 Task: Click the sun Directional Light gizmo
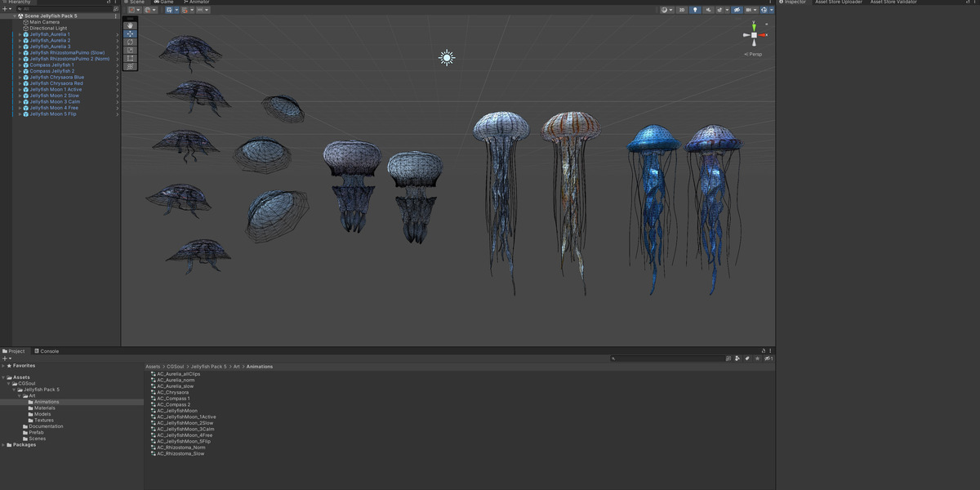point(446,57)
